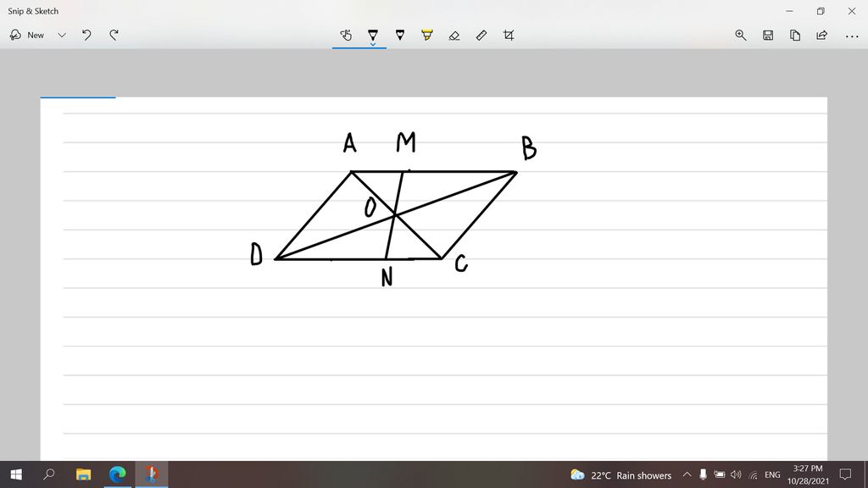Click the handwritten letter N label
The image size is (868, 488).
click(x=387, y=276)
